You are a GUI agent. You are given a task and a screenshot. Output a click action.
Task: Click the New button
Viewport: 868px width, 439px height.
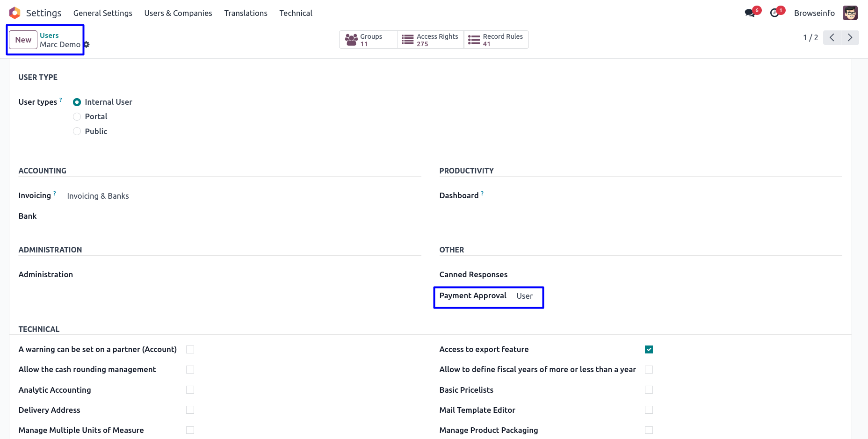tap(23, 40)
